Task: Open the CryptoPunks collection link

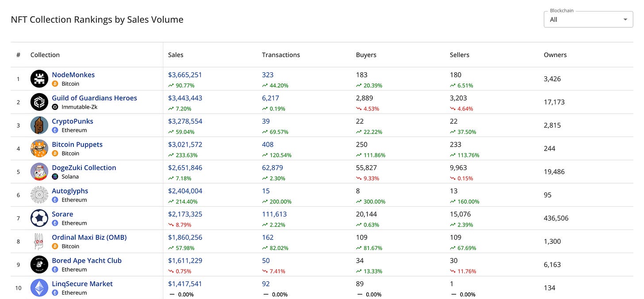Action: pos(73,121)
